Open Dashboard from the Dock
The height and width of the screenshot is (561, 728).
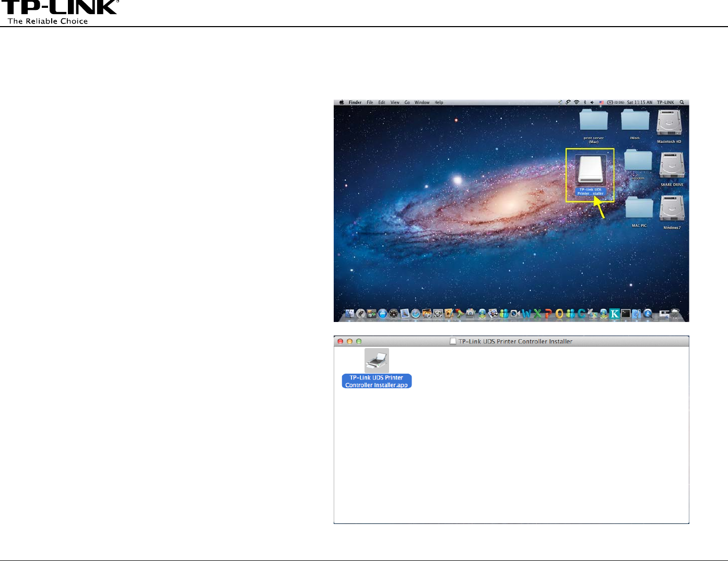coord(394,314)
